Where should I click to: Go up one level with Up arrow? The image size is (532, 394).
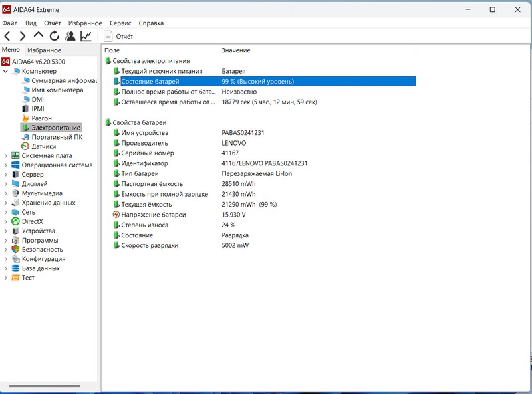click(39, 36)
